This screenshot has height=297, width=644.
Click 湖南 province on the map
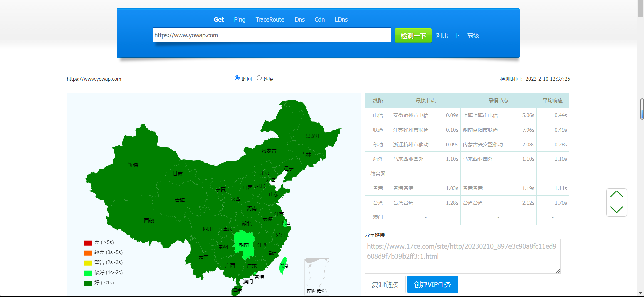pos(244,245)
